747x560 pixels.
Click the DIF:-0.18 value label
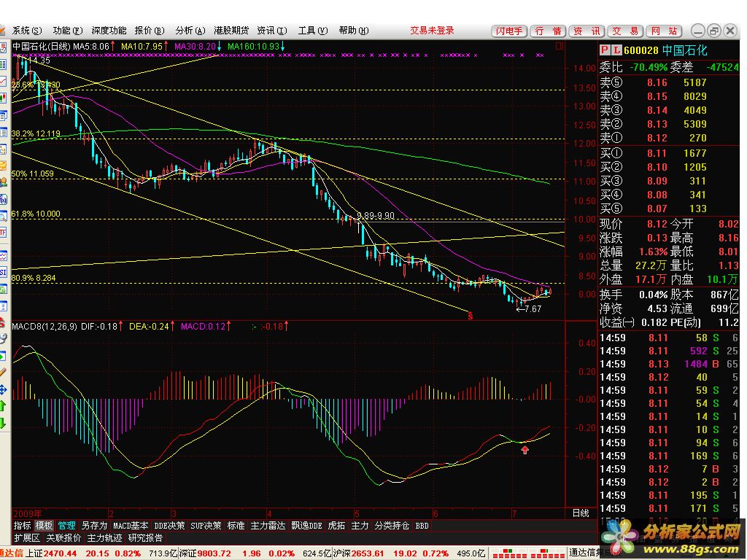(99, 327)
